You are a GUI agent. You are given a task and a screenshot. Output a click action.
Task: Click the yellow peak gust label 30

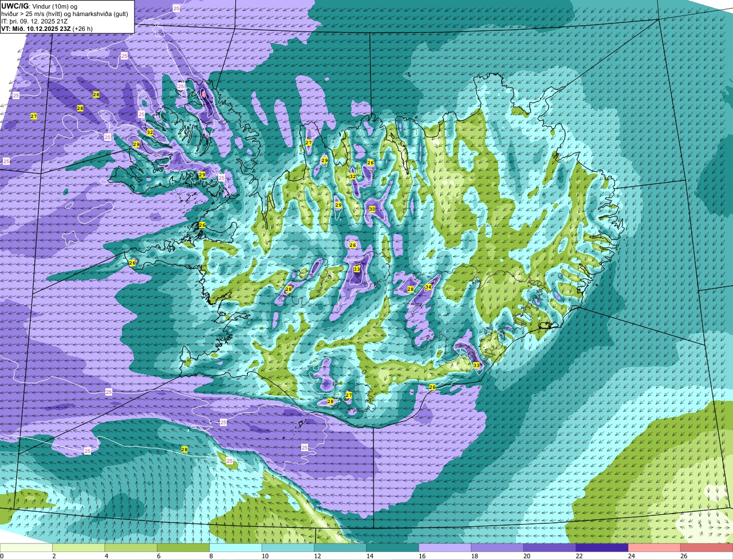(x=372, y=209)
